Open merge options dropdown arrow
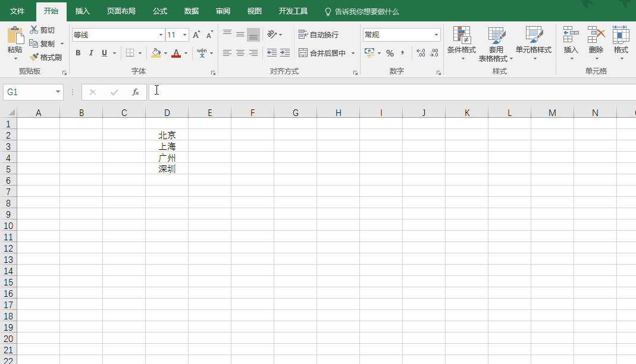The height and width of the screenshot is (364, 636). coord(353,53)
